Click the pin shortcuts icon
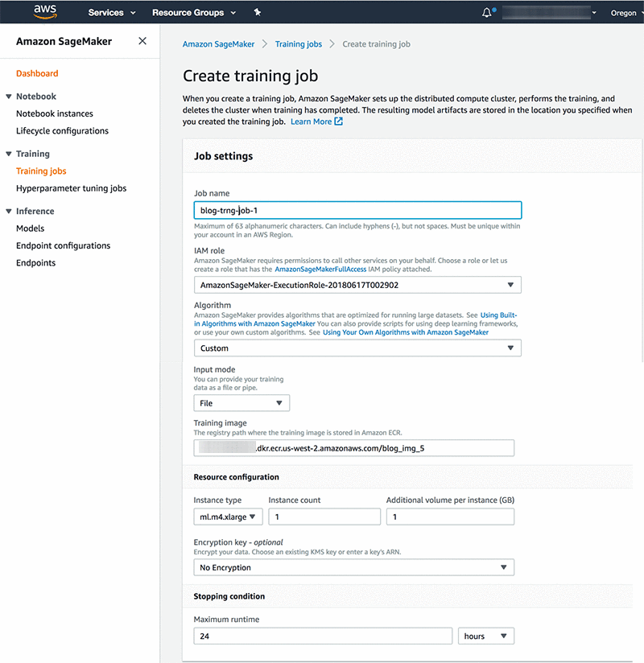 point(258,12)
